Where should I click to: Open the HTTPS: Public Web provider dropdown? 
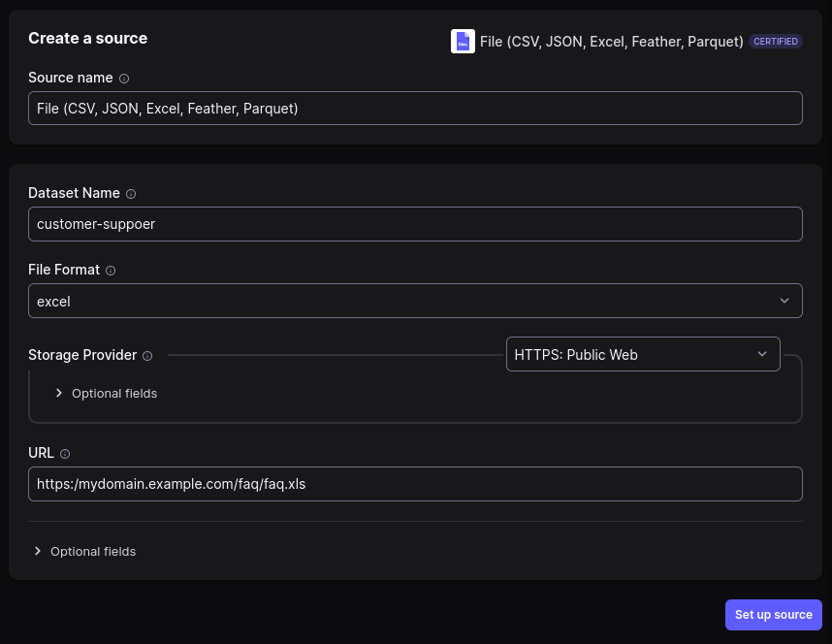coord(643,354)
